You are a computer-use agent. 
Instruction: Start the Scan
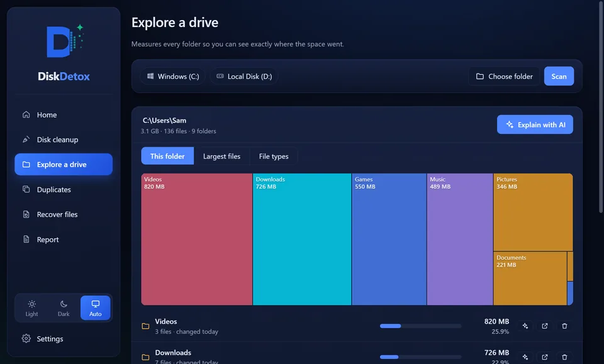(x=559, y=76)
